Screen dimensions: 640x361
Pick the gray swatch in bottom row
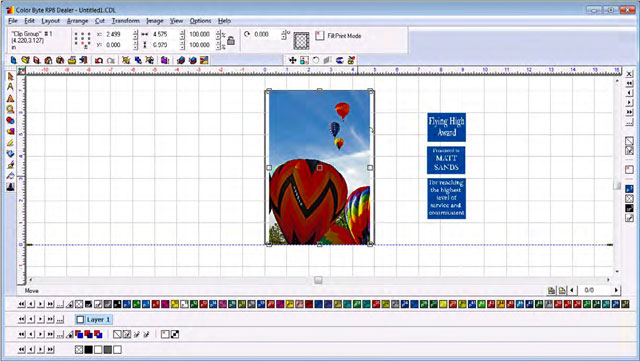[x=108, y=350]
